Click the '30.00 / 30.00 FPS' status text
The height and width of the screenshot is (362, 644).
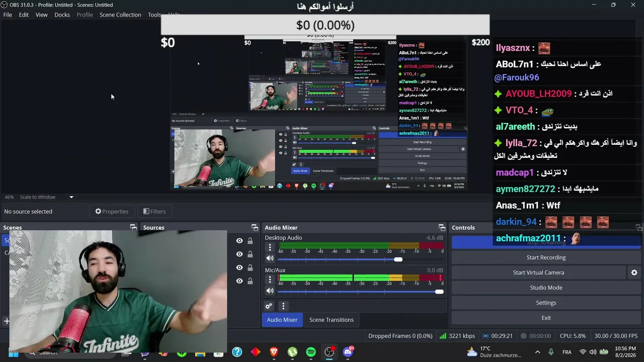[x=616, y=336]
